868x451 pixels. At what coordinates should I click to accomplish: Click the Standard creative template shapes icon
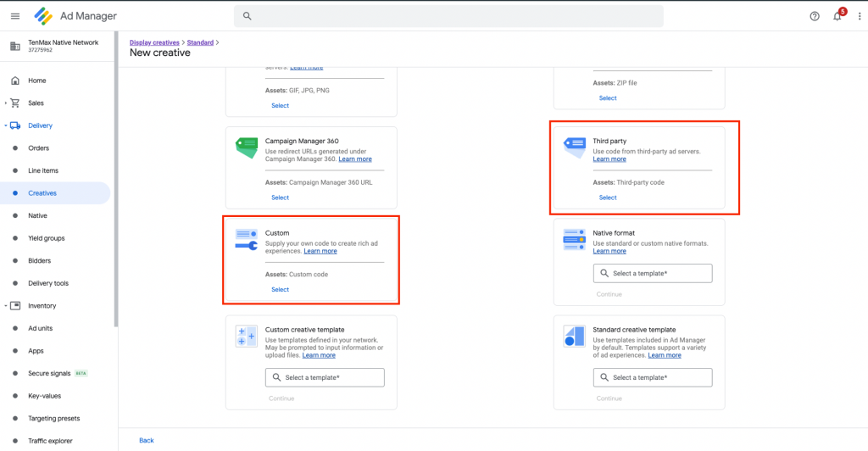574,336
